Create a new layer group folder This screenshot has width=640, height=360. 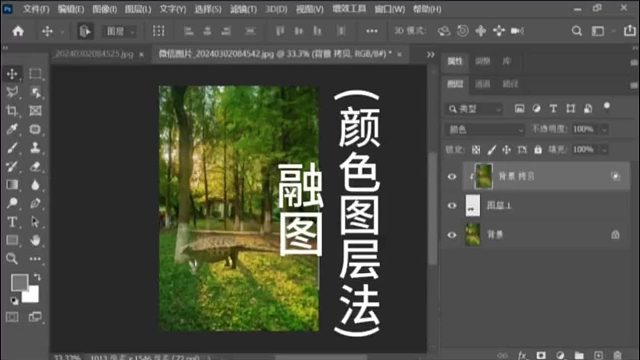point(579,355)
